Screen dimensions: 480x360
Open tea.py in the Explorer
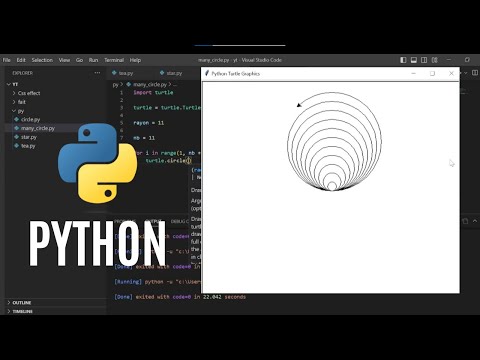(x=28, y=146)
